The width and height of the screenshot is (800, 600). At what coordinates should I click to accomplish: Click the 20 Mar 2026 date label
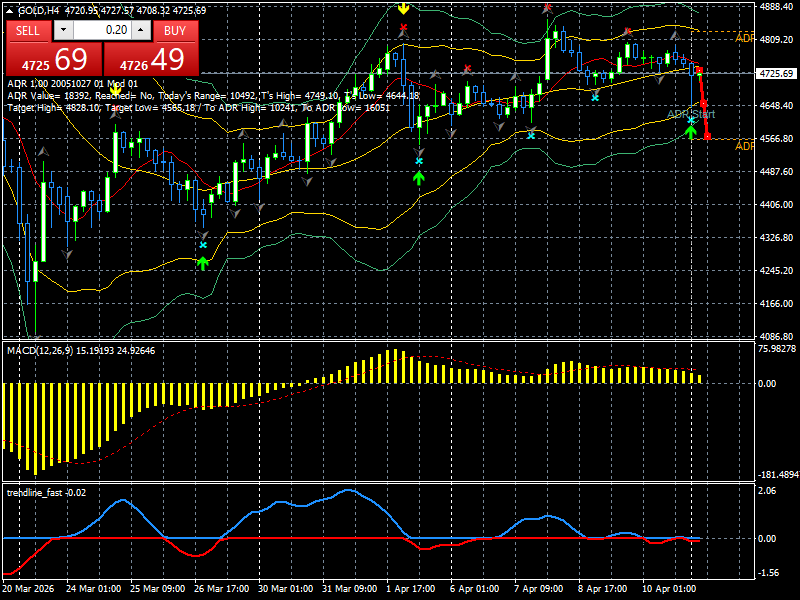28,588
